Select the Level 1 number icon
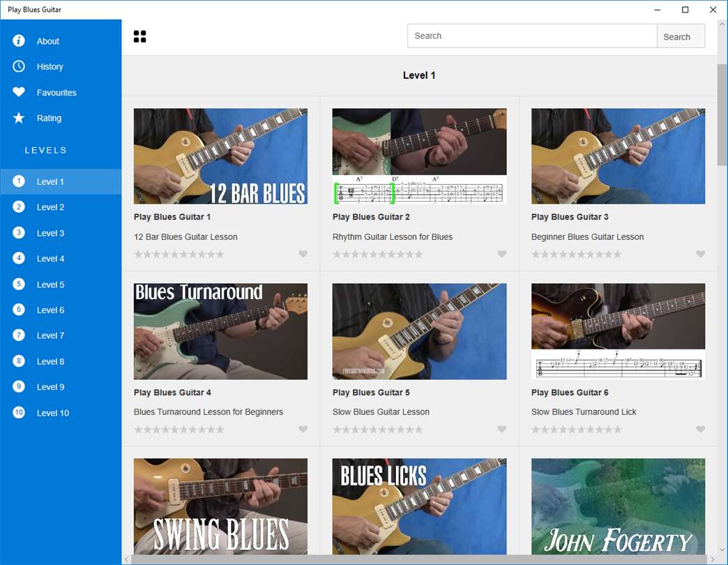Image resolution: width=728 pixels, height=565 pixels. (19, 181)
